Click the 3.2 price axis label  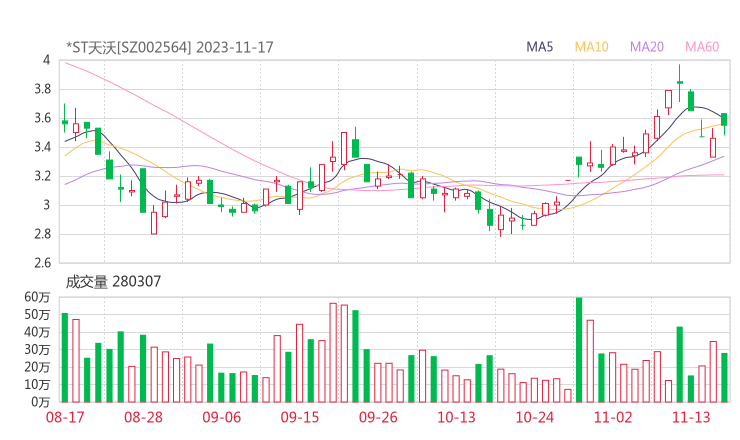42,176
